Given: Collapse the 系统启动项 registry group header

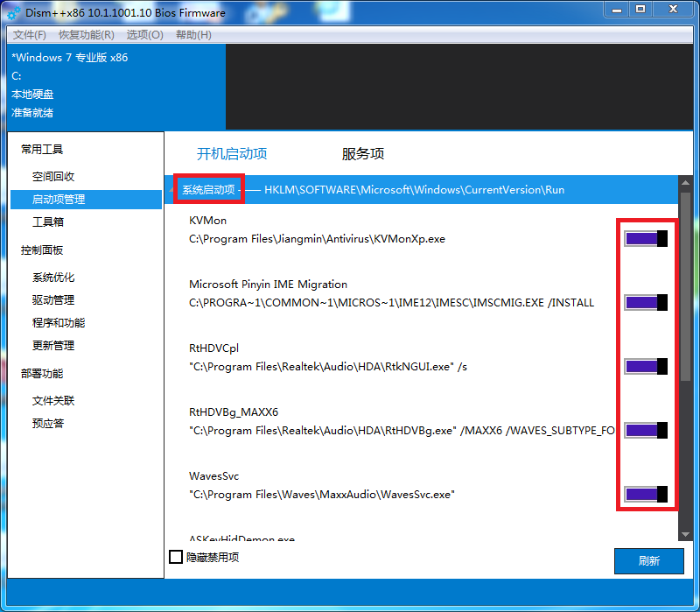Looking at the screenshot, I should (x=208, y=189).
